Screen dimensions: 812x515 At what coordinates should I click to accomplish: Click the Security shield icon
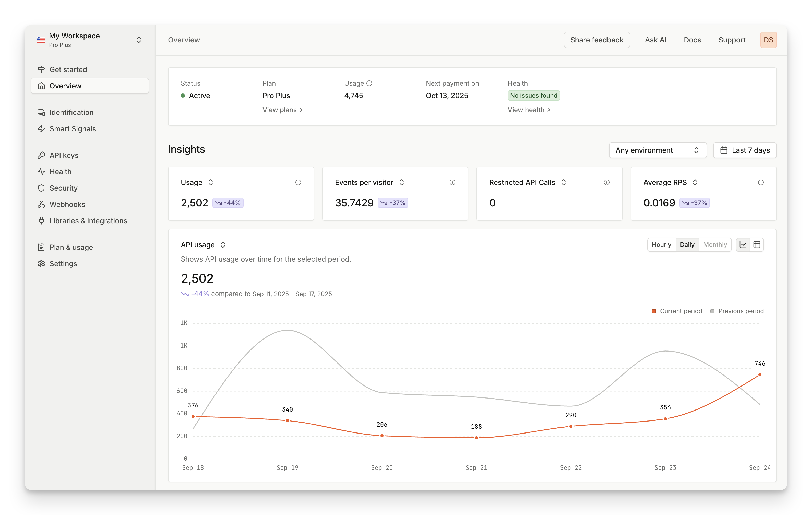point(41,188)
